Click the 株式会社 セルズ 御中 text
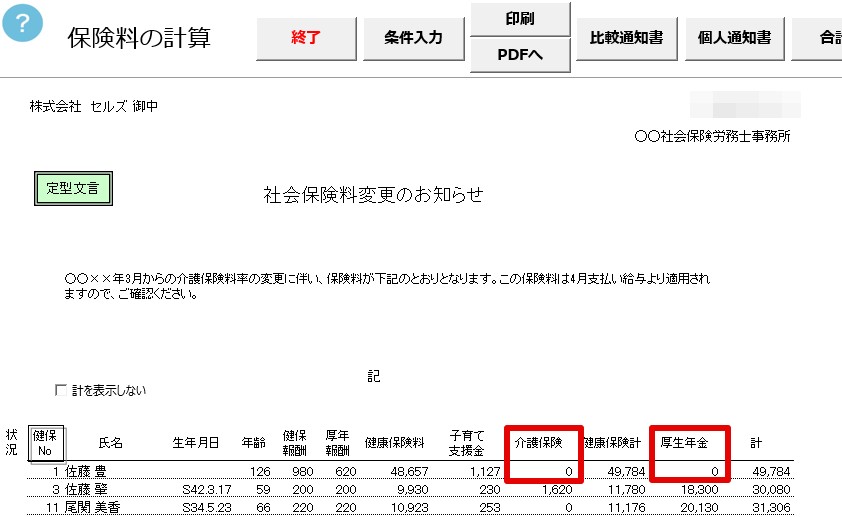This screenshot has height=517, width=842. [93, 106]
